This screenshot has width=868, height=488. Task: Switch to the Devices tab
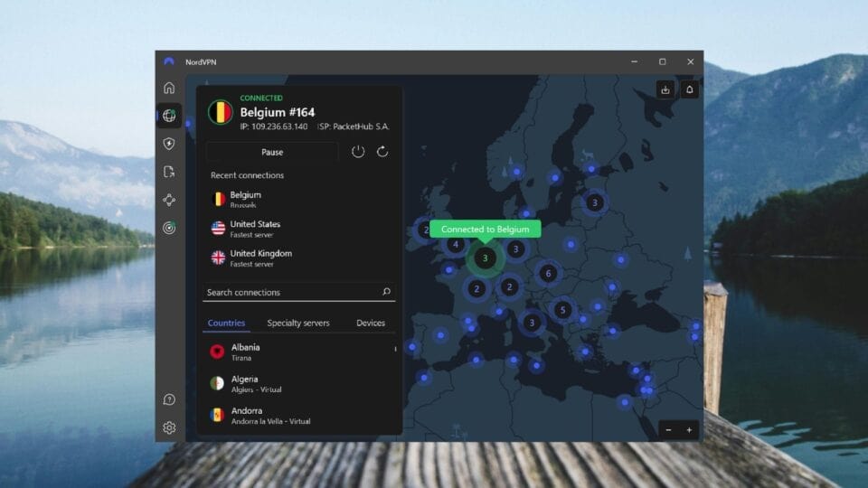pyautogui.click(x=371, y=323)
